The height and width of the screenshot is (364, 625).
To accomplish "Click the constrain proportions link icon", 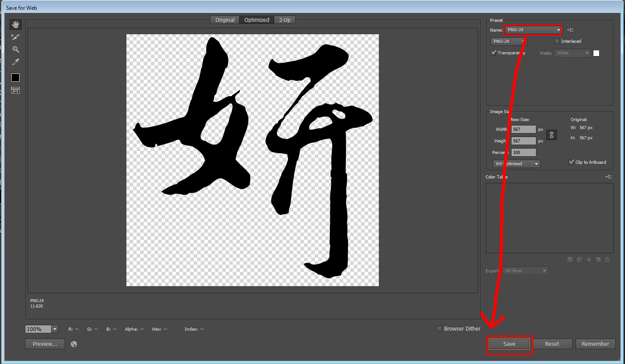I will [551, 135].
